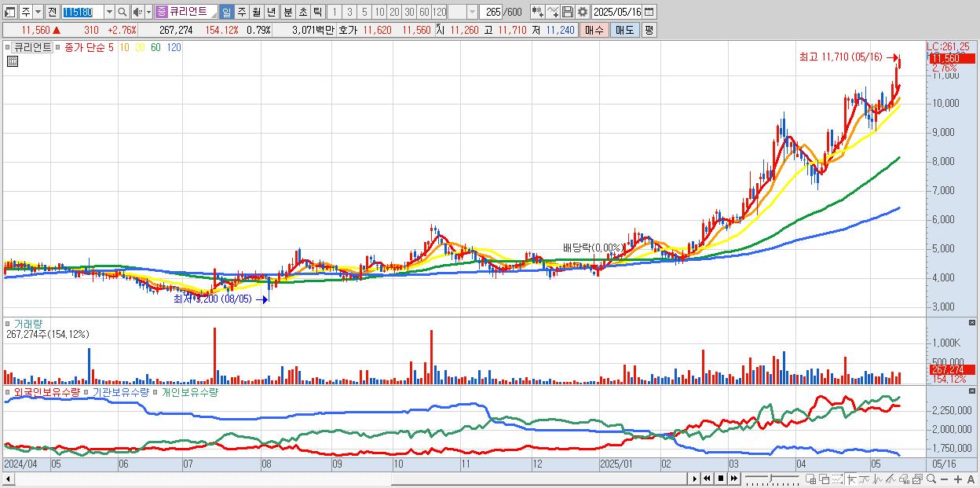Adjust the playback speed slider

pos(771,477)
